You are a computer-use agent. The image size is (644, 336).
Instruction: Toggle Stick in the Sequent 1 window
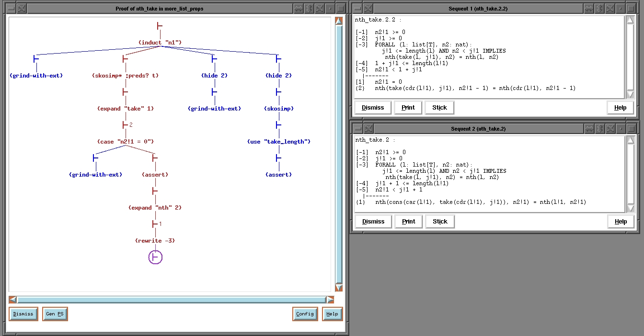439,108
